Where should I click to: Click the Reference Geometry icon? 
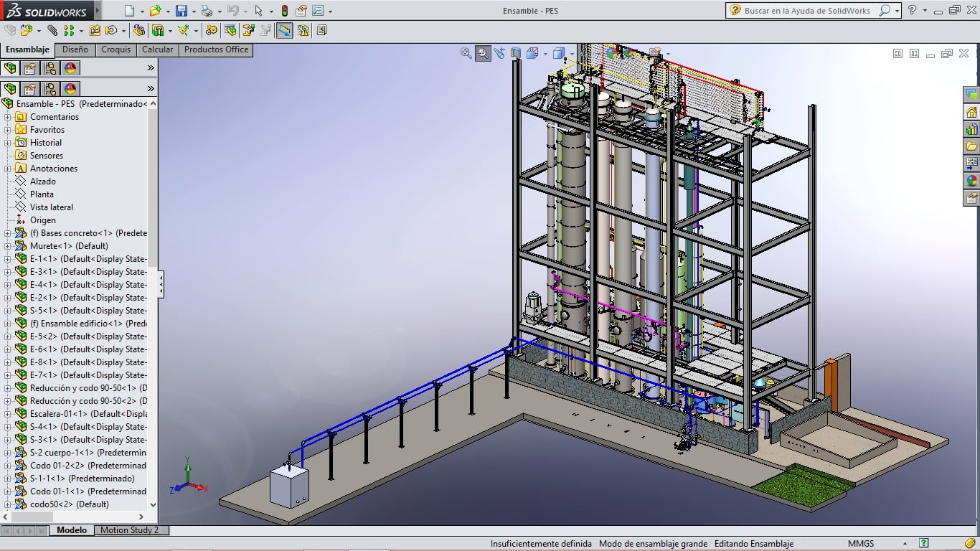184,30
